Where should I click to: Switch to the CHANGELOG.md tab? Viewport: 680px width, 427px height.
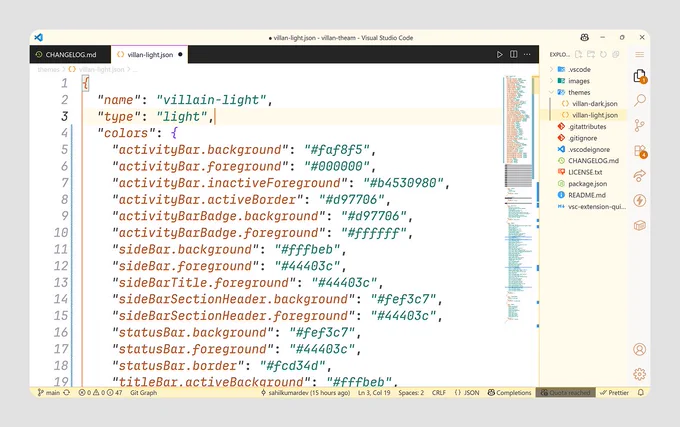70,55
